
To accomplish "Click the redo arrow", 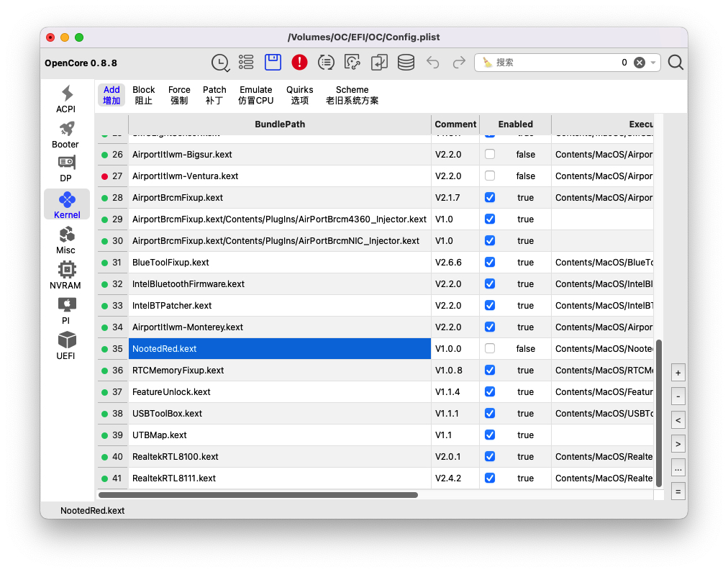I will tap(459, 62).
